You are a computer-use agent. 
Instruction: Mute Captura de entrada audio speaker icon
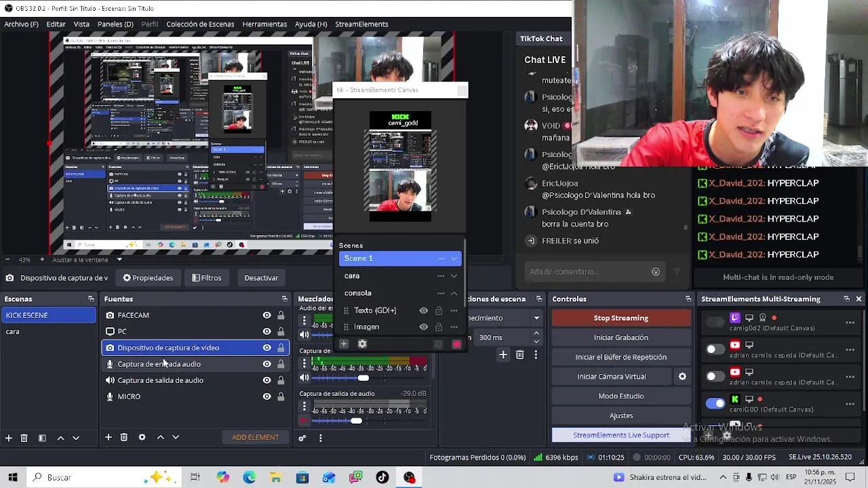(x=304, y=378)
